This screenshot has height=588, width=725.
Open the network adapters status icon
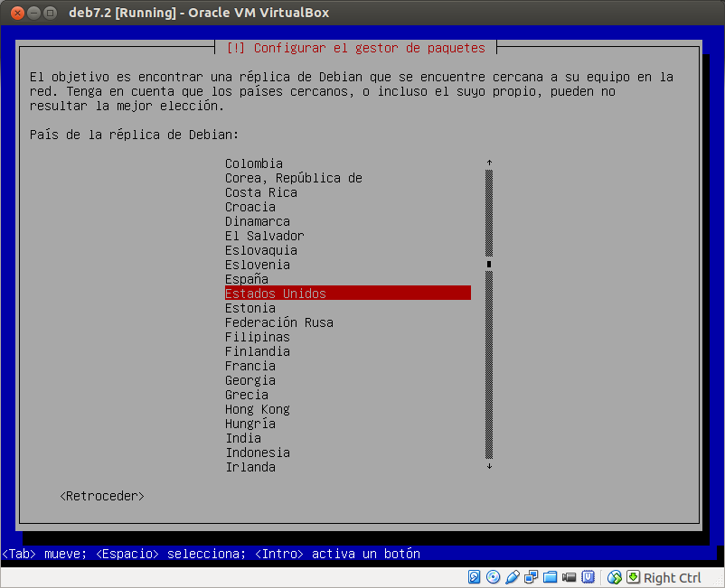(531, 577)
